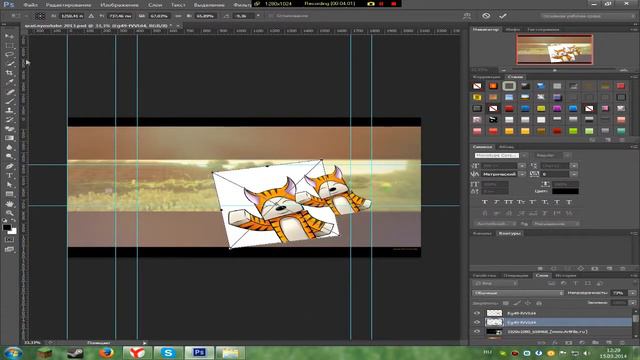Toggle Quick Mask mode icon
The width and height of the screenshot is (640, 360).
[9, 240]
